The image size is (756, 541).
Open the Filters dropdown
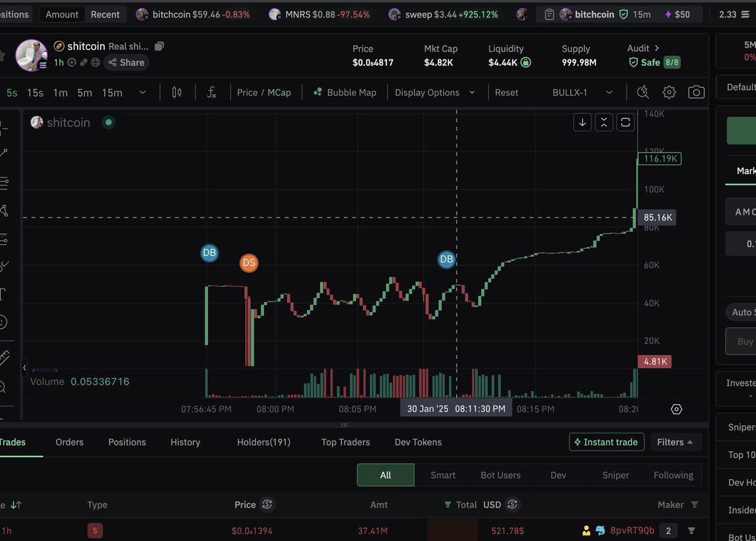coord(675,442)
